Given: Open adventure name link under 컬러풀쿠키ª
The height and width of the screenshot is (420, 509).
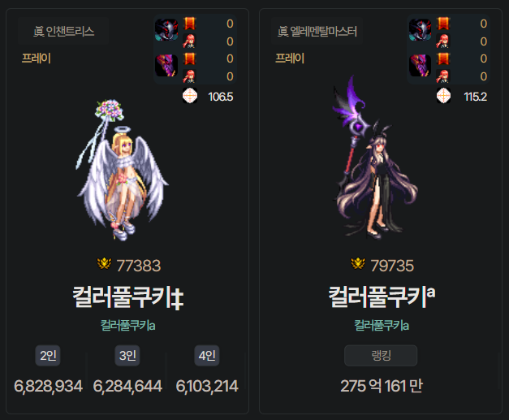Looking at the screenshot, I should (381, 325).
